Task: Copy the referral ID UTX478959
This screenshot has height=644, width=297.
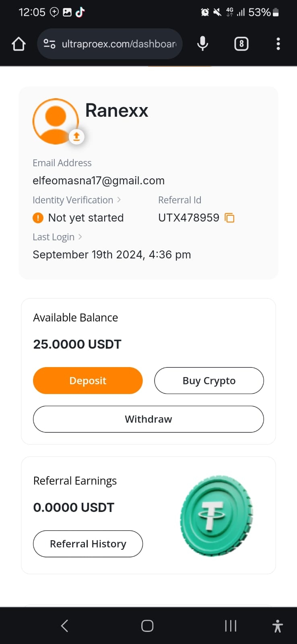Action: click(x=229, y=218)
